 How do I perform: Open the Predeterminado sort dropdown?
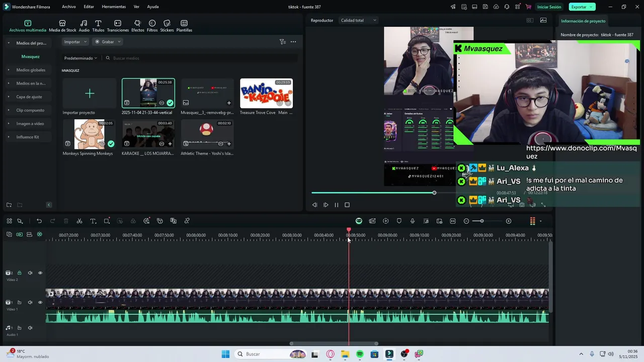(x=80, y=58)
